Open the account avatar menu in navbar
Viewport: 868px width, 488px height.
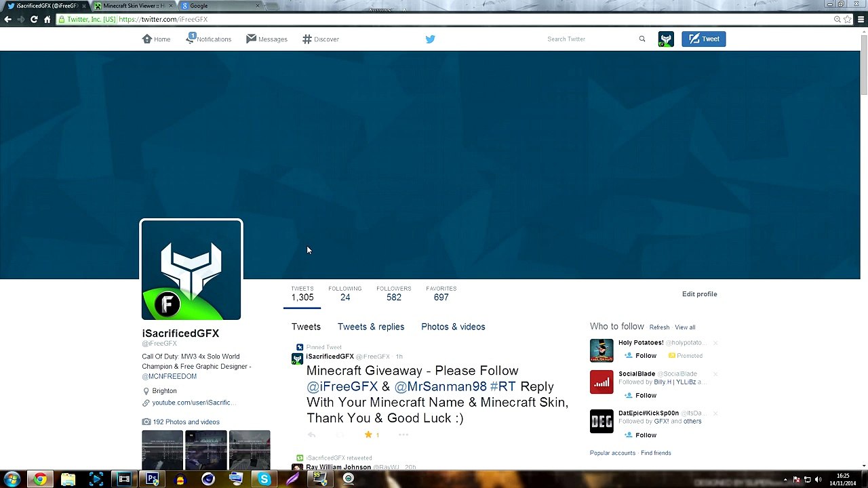pyautogui.click(x=666, y=39)
